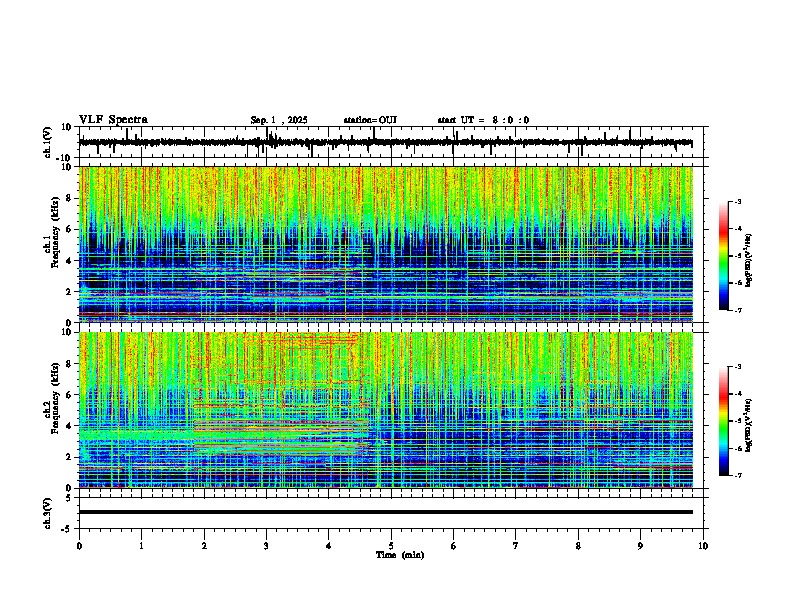Click the ch.2 spectrogram color scale bar

(723, 421)
